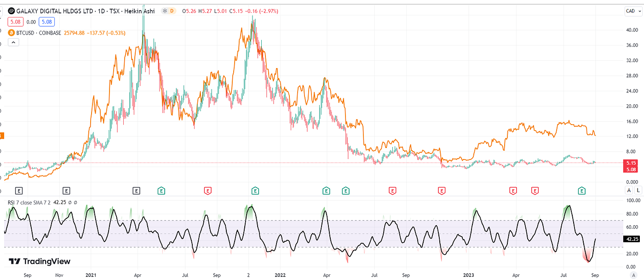Screen dimensions: 644x279
Task: Open the green earnings marker in May 2022
Action: (x=345, y=190)
